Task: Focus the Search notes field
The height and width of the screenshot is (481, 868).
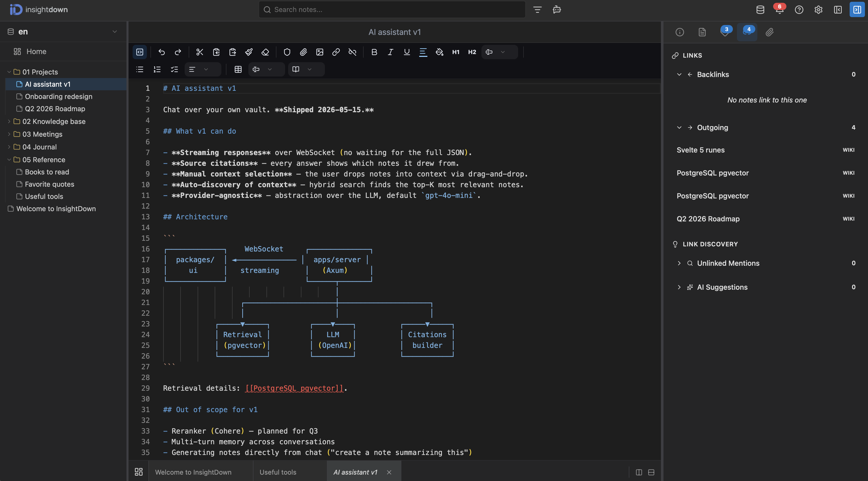Action: (392, 9)
